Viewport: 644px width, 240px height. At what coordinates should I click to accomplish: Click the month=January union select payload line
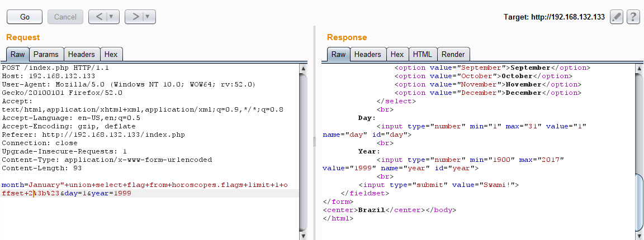coord(145,185)
